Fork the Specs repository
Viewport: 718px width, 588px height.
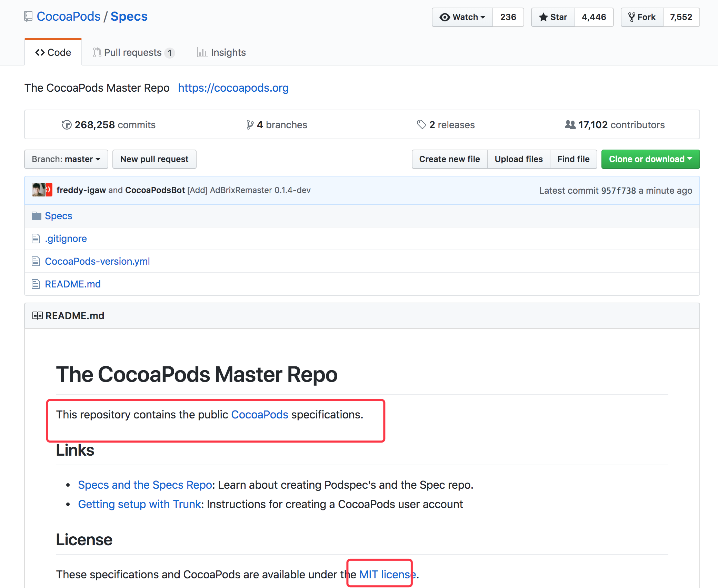point(642,17)
